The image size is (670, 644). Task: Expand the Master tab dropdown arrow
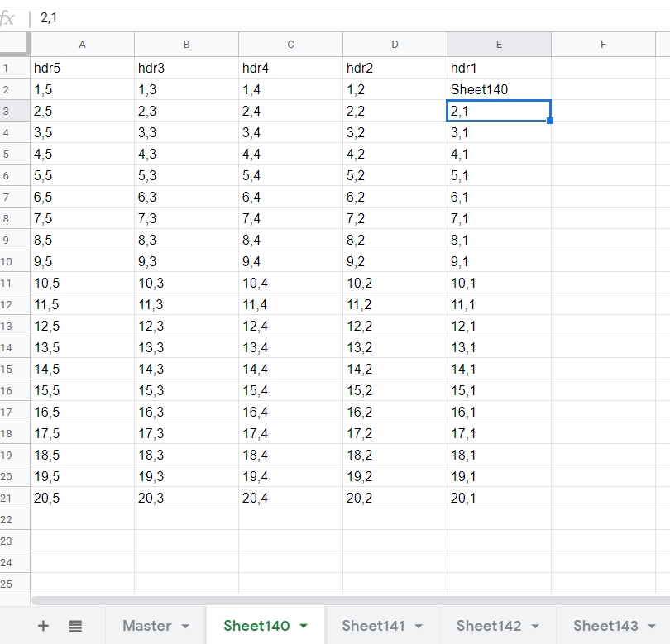pos(185,627)
